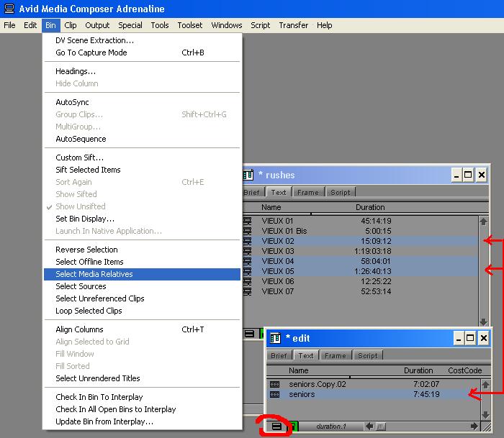Image resolution: width=504 pixels, height=438 pixels.
Task: Click the rushes bin scroll up arrow
Action: (x=483, y=222)
